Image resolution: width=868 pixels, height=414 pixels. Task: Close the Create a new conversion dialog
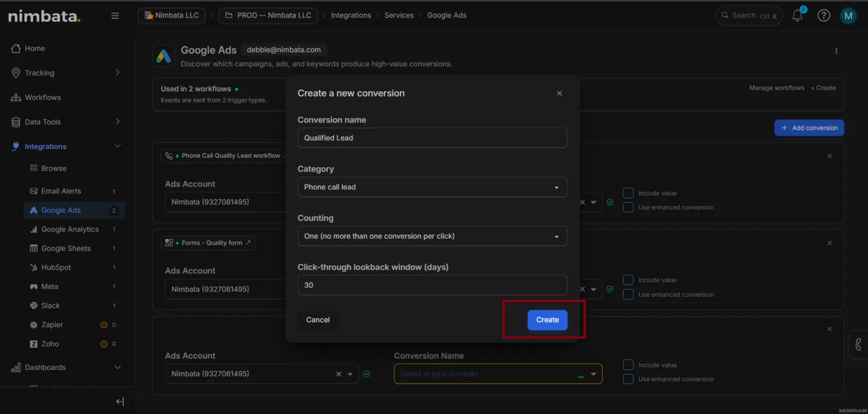pyautogui.click(x=559, y=93)
